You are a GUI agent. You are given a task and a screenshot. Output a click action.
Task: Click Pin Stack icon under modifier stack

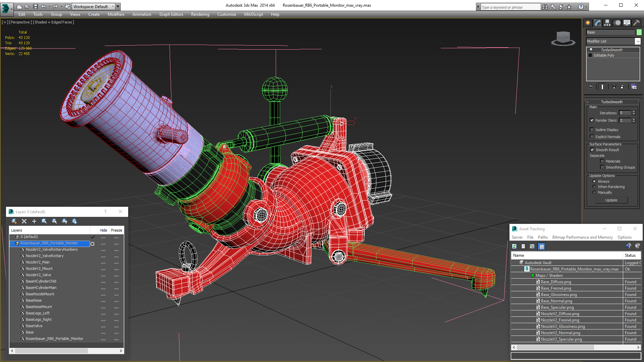pos(591,87)
